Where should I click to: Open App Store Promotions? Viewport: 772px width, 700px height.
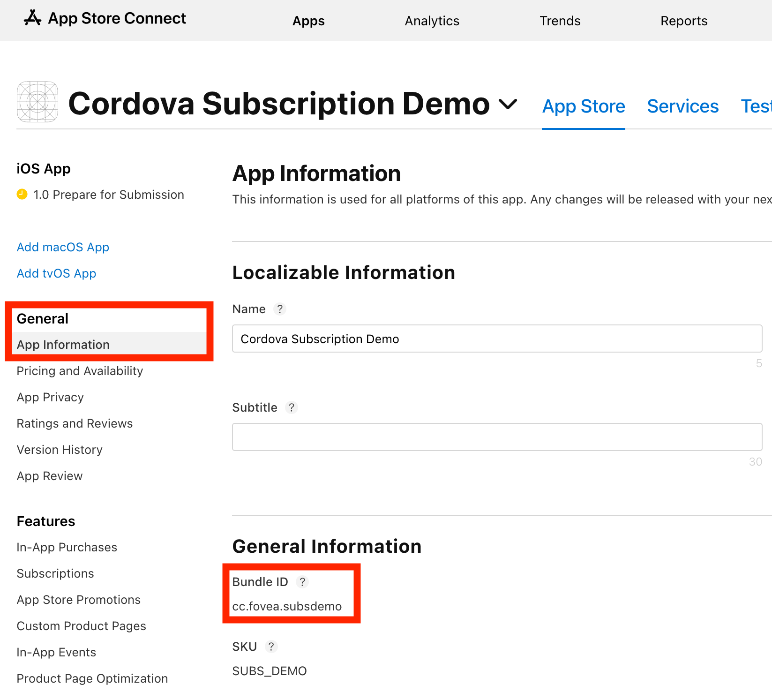coord(79,600)
